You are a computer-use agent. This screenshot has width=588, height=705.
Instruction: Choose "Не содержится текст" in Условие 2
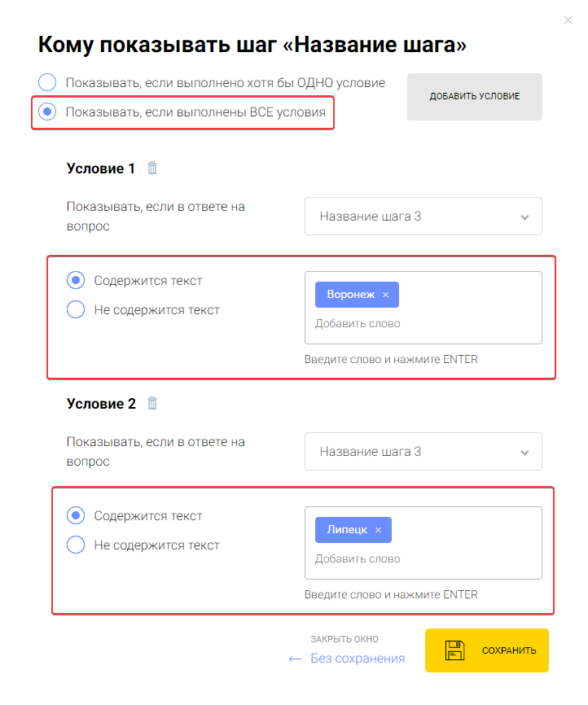[76, 545]
